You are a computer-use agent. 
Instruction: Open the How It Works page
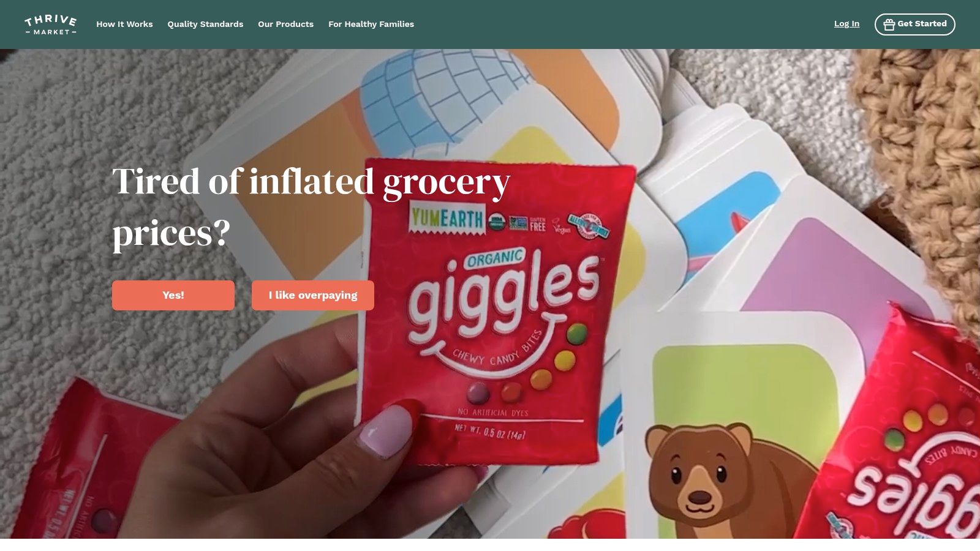point(124,24)
